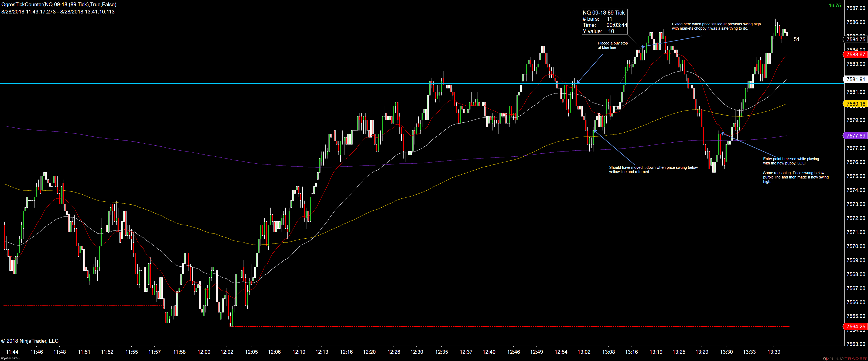This screenshot has width=868, height=361.
Task: Click the 12:16 time axis label
Action: coord(346,352)
